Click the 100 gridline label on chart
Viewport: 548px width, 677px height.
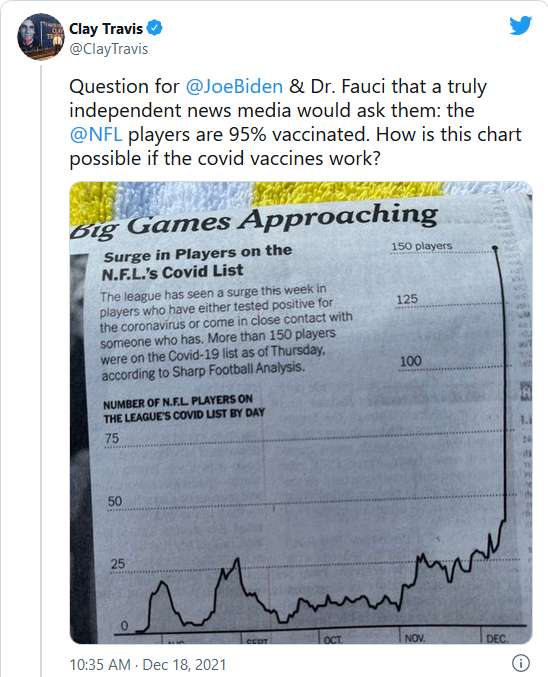pyautogui.click(x=410, y=361)
